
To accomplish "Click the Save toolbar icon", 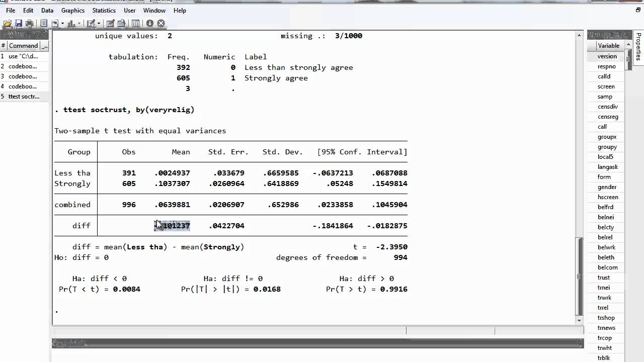I will 19,23.
